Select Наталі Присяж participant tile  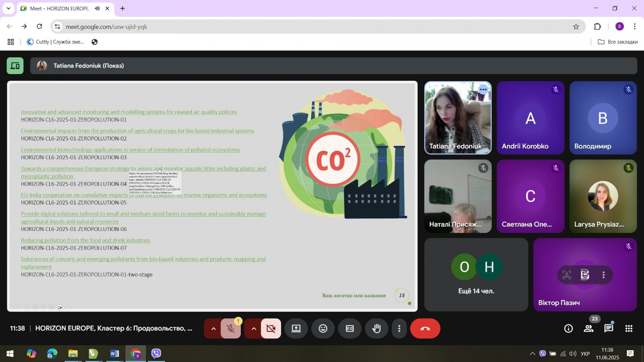(x=458, y=196)
